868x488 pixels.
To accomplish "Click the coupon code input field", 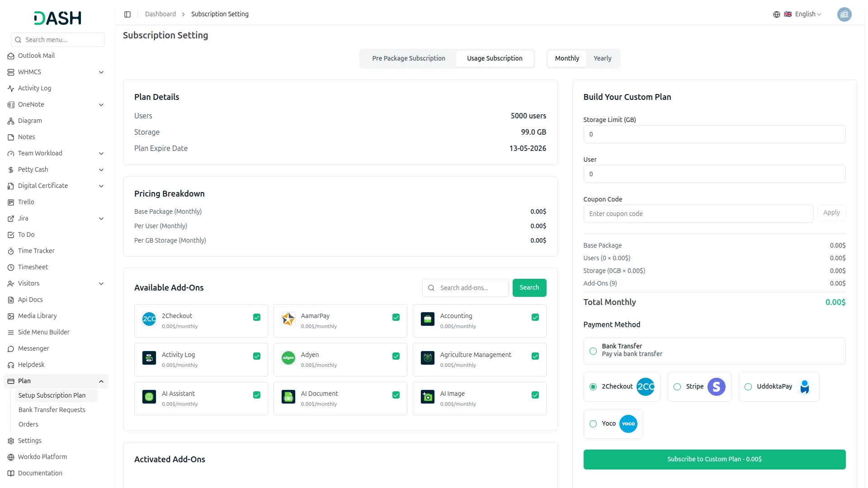I will tap(698, 214).
